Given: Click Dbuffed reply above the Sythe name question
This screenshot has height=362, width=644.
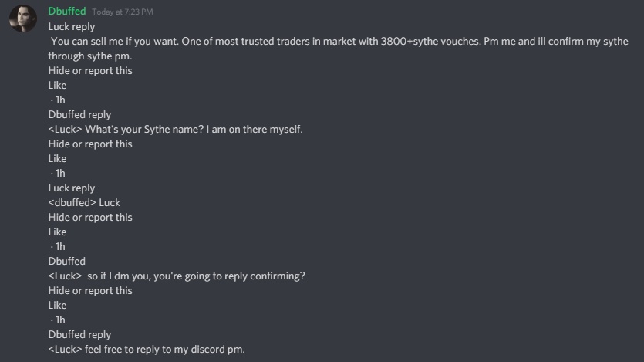Looking at the screenshot, I should click(x=79, y=115).
